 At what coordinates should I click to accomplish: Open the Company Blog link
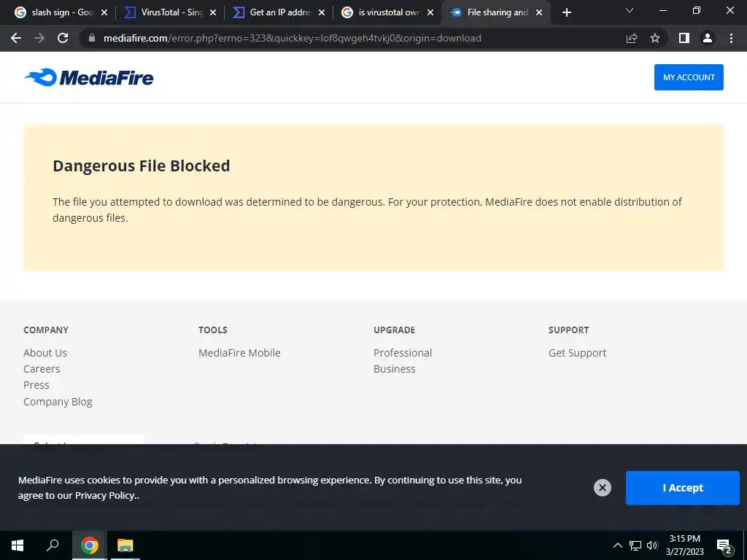coord(58,402)
